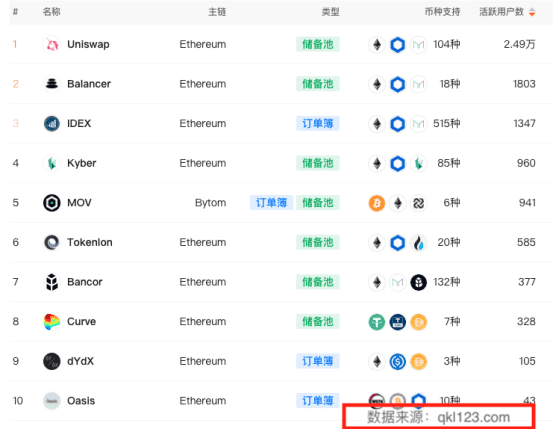
Task: Click the 941 active users value
Action: 527,203
